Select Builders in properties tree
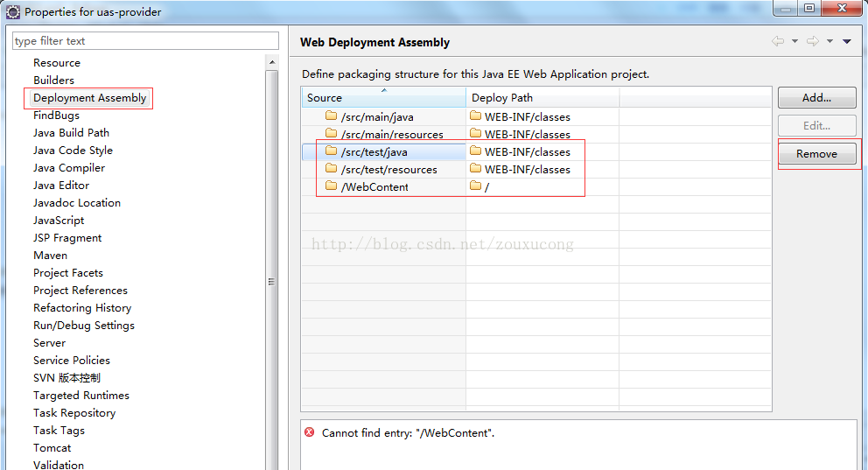Screen dimensions: 868x470 [x=53, y=81]
